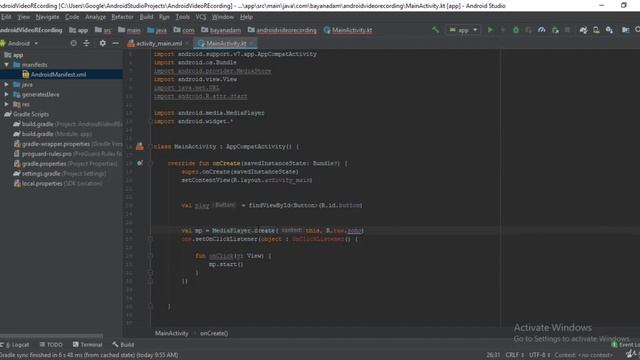Open the Navigate menu

[x=47, y=17]
